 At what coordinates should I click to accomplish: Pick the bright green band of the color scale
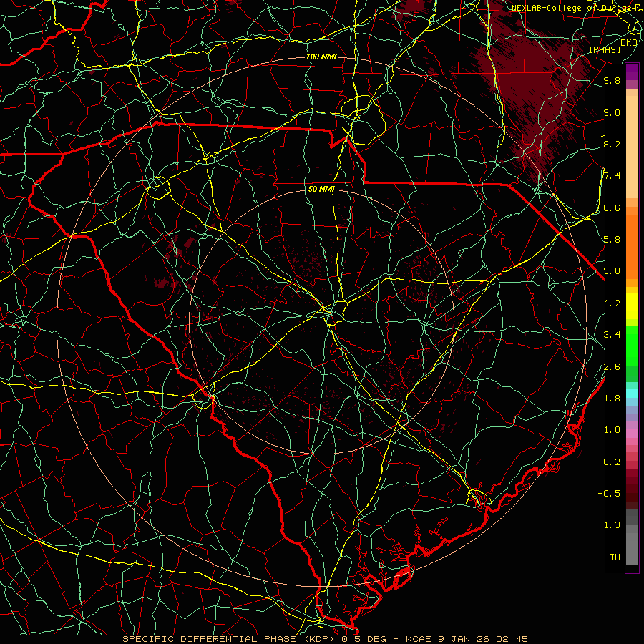tap(632, 345)
